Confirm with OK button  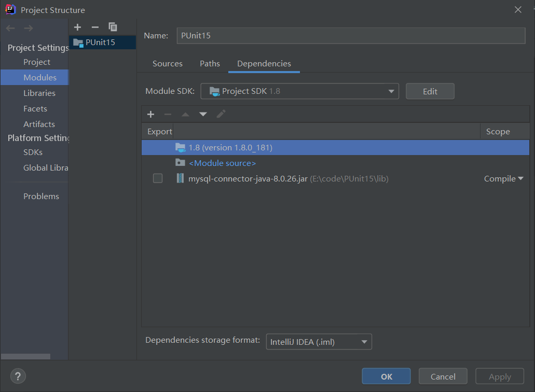(386, 376)
